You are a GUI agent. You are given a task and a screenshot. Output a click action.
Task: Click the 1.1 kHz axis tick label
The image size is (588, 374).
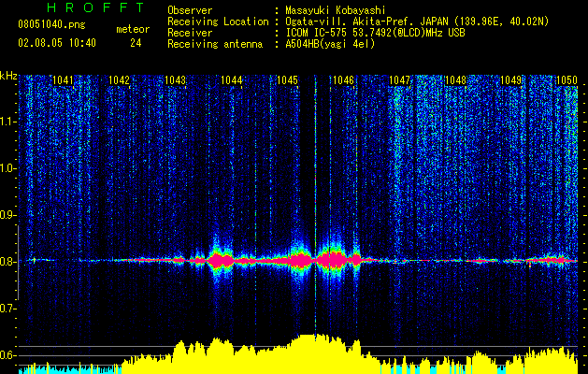[7, 122]
